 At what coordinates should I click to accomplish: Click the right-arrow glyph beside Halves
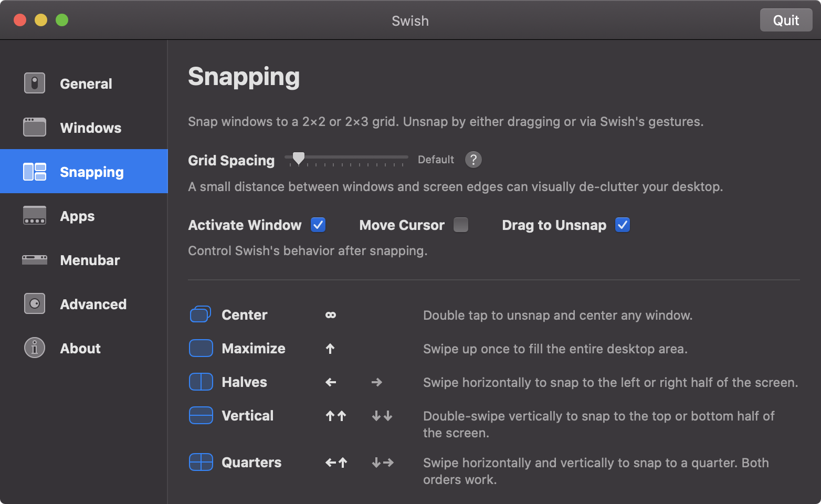tap(376, 382)
